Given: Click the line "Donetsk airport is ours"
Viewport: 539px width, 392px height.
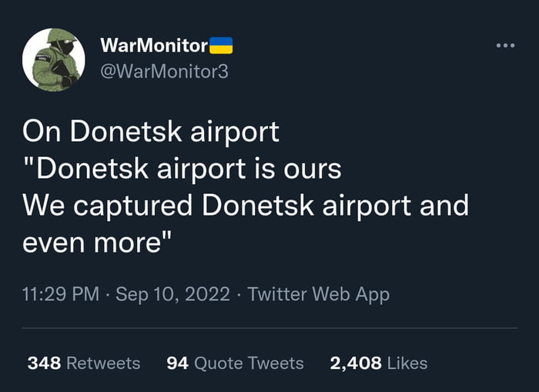Looking at the screenshot, I should [x=182, y=169].
